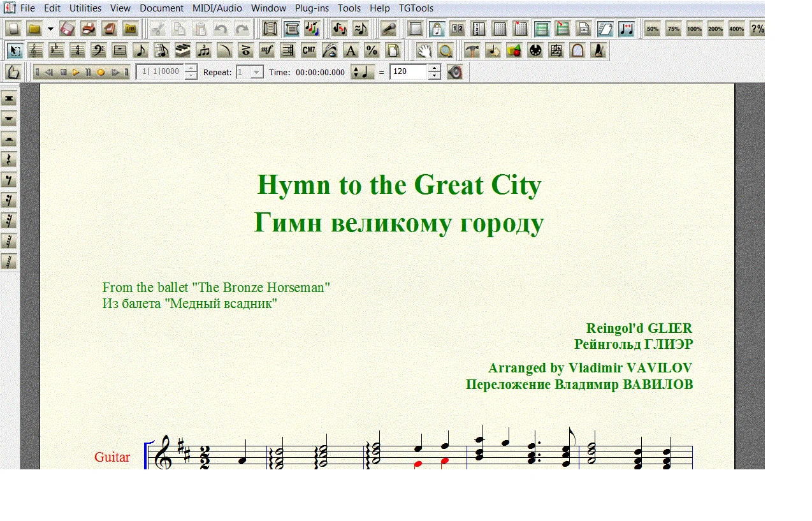
Task: Switch to Page View icon
Action: coord(291,29)
